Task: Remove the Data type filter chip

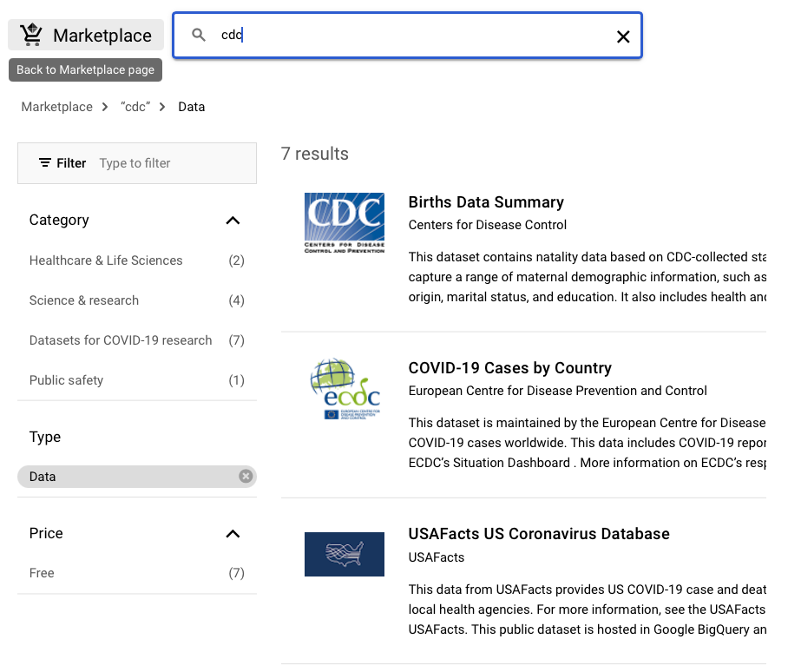Action: pyautogui.click(x=246, y=476)
